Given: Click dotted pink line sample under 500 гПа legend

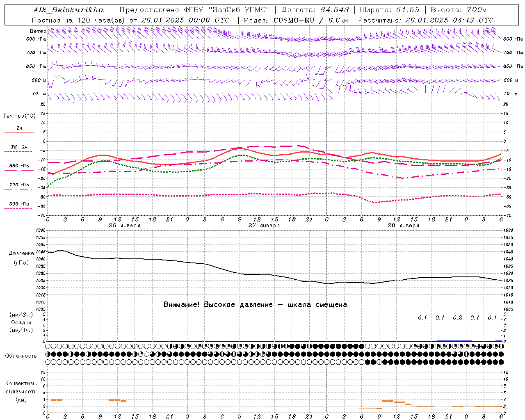Looking at the screenshot, I should pyautogui.click(x=18, y=208).
